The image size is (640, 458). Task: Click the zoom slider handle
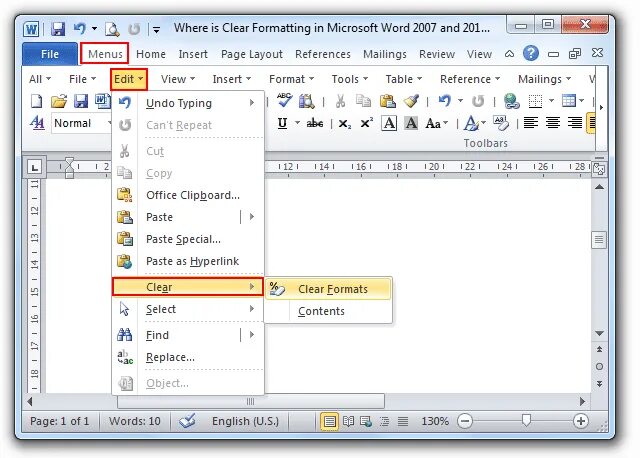point(527,420)
